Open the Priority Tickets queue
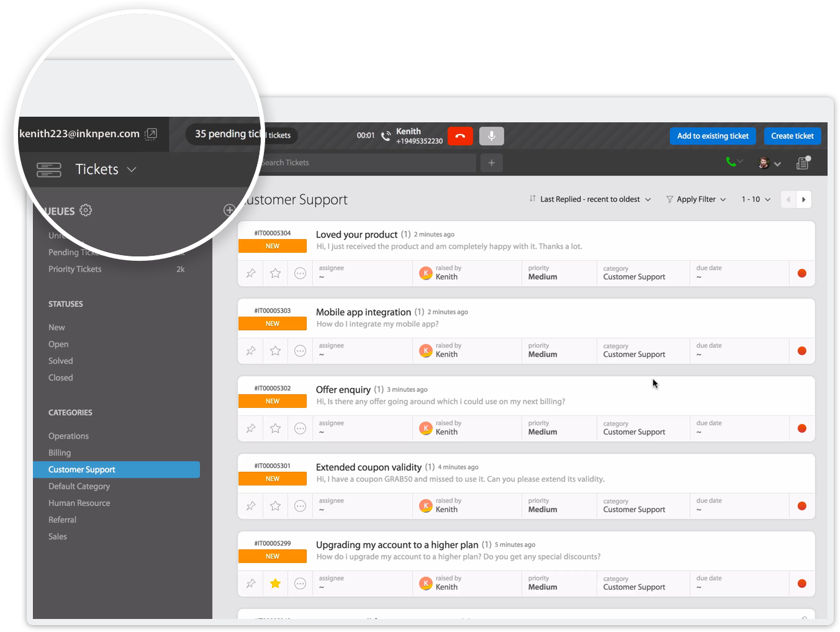 [75, 269]
